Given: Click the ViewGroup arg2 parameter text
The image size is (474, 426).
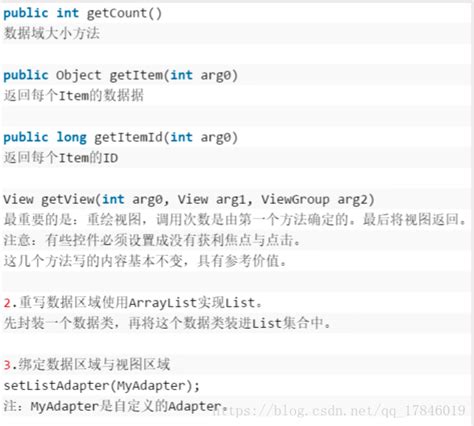Looking at the screenshot, I should tap(318, 199).
